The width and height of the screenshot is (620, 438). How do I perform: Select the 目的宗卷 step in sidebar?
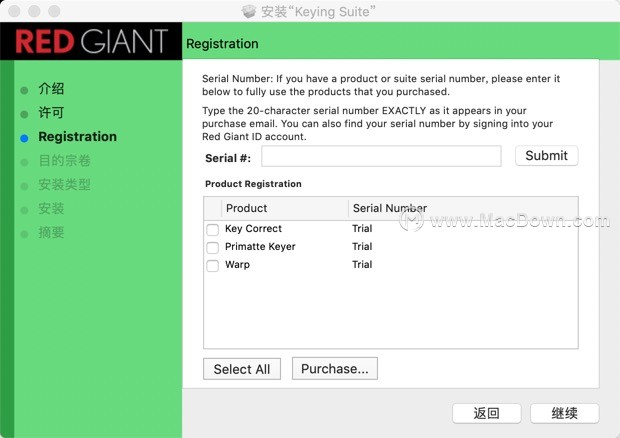pos(64,160)
